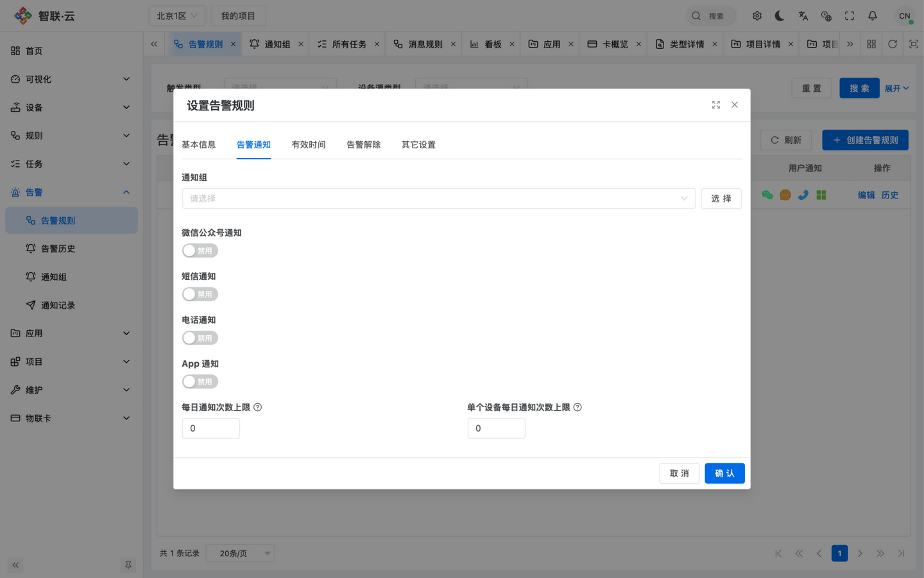Open the tab grid layout icon
The width and height of the screenshot is (924, 578).
coord(871,44)
